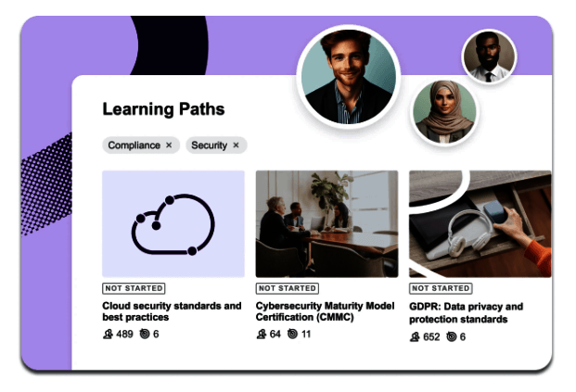Screen dimensions: 576x392
Task: Click the Compliance filter chip label
Action: 134,145
